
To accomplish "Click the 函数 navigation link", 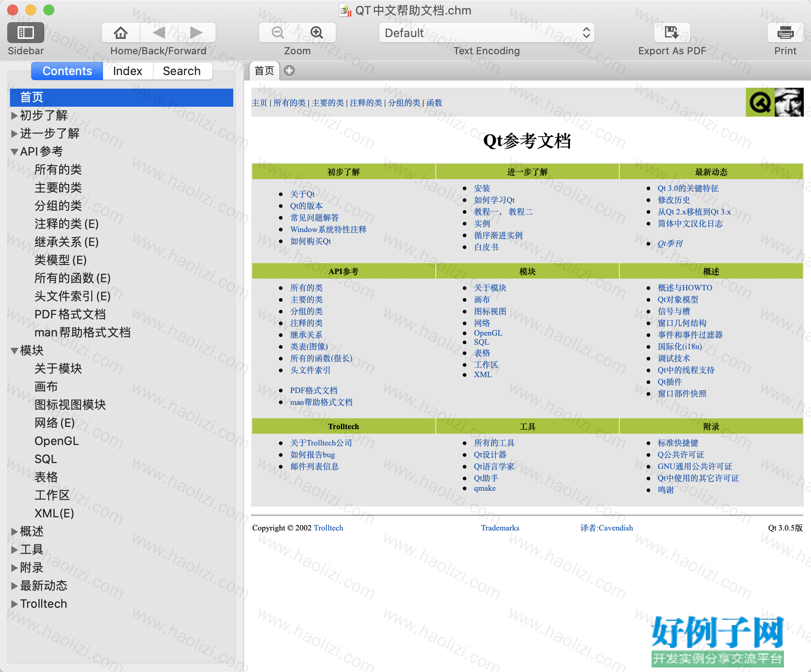I will pyautogui.click(x=434, y=103).
